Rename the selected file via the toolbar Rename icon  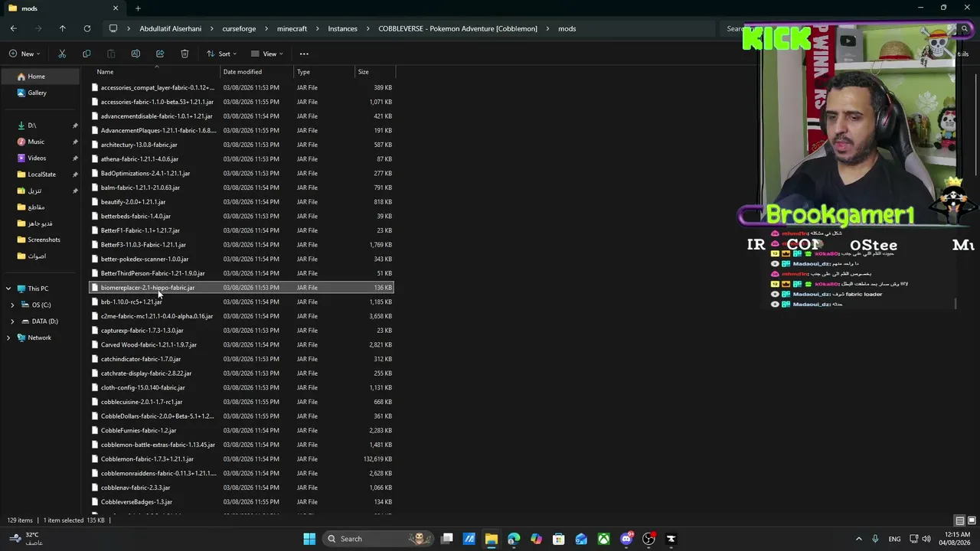(x=136, y=54)
